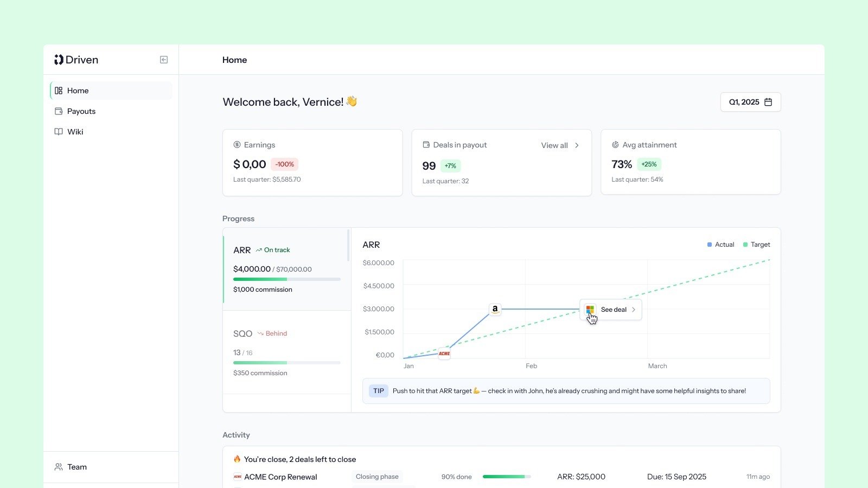Open the Team section in sidebar
The image size is (868, 488).
click(77, 467)
